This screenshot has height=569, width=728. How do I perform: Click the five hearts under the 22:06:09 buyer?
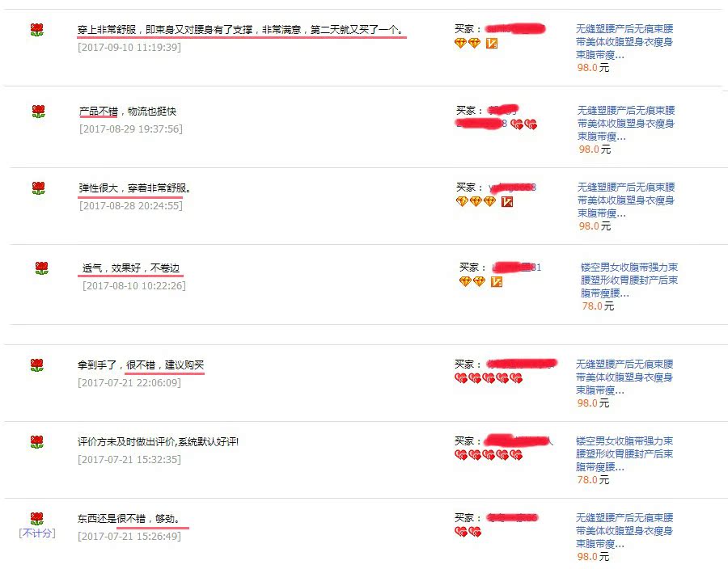pyautogui.click(x=489, y=378)
